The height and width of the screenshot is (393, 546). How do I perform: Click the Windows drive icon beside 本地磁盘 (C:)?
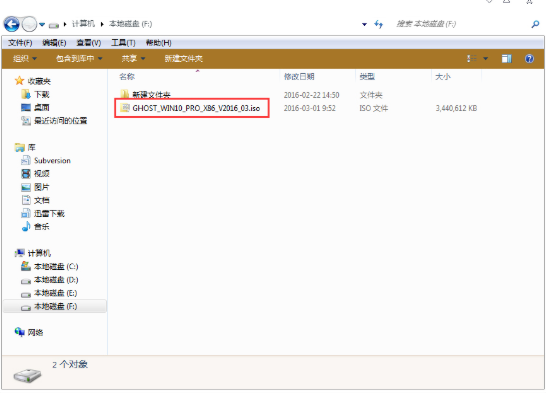(x=26, y=266)
